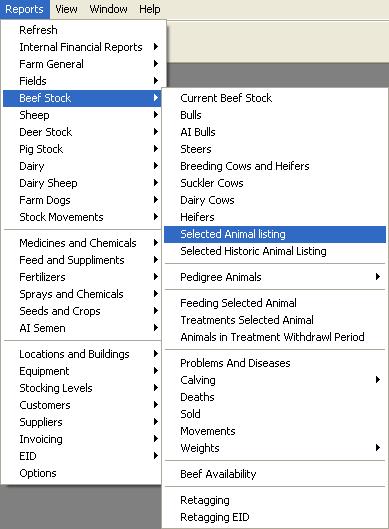The height and width of the screenshot is (529, 389).
Task: Open the Beef Availability report
Action: point(275,474)
